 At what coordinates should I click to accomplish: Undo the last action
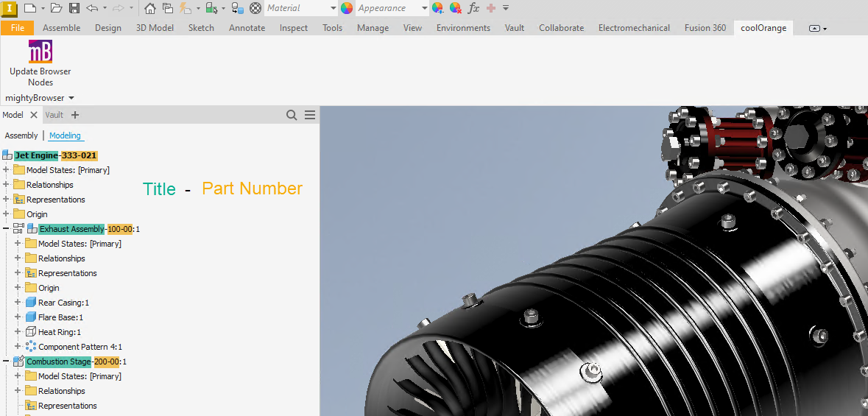click(92, 8)
